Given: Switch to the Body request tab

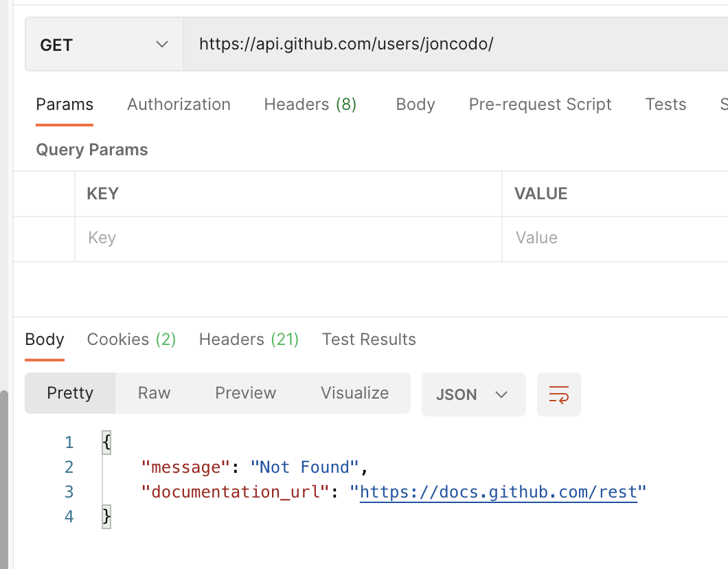Looking at the screenshot, I should click(x=415, y=104).
